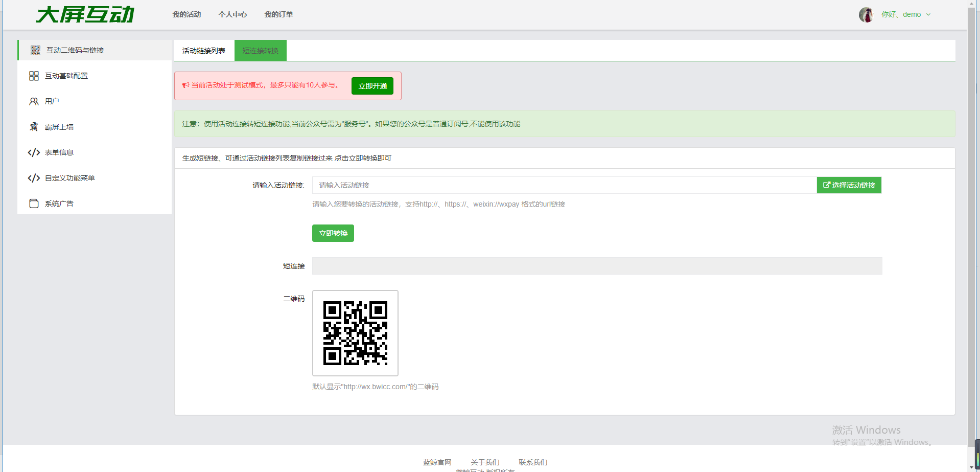Click the 选择活动链接 button
This screenshot has width=980, height=472.
coord(849,185)
